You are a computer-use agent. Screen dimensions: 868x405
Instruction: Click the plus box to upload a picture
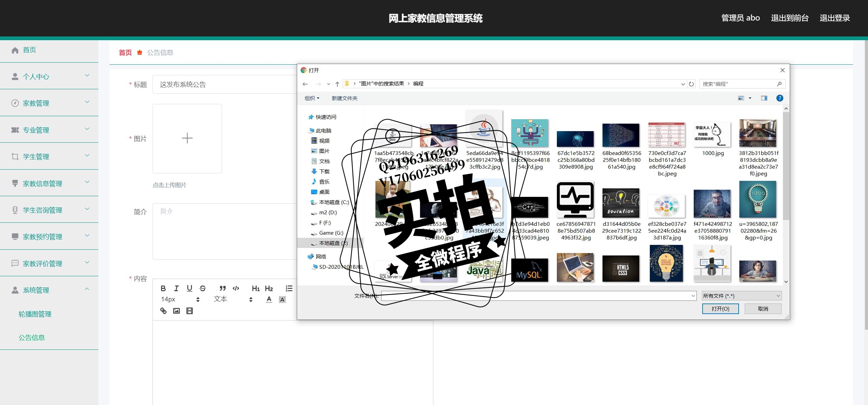click(187, 138)
